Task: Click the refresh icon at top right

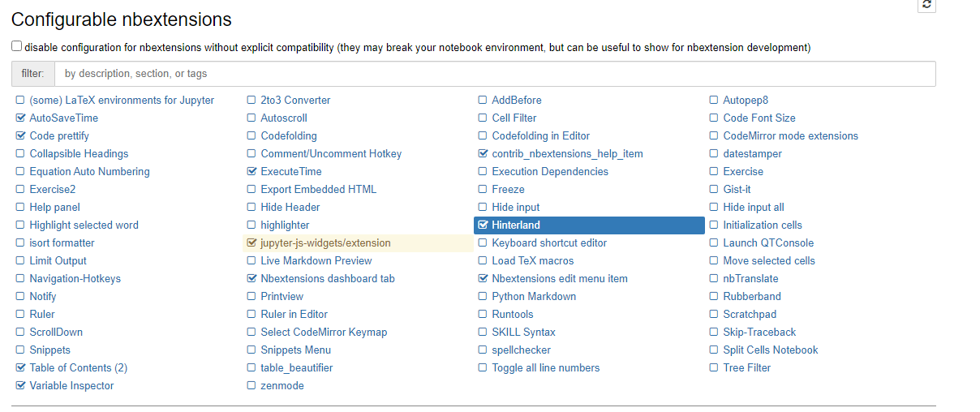Action: point(927,5)
